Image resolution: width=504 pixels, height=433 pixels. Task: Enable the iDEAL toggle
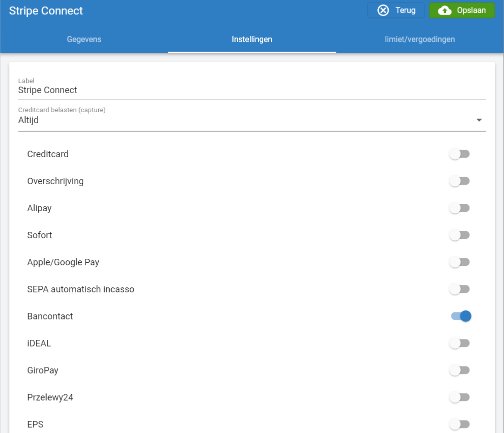click(459, 343)
